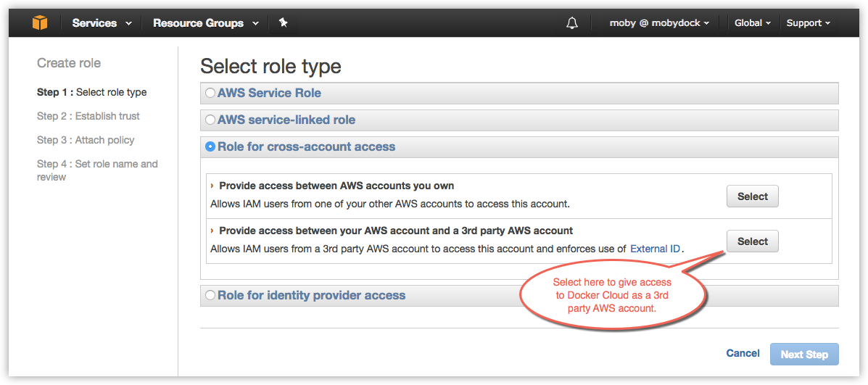Screen dimensions: 868x385
Task: Go to Step 3: Attach policy
Action: pos(86,140)
